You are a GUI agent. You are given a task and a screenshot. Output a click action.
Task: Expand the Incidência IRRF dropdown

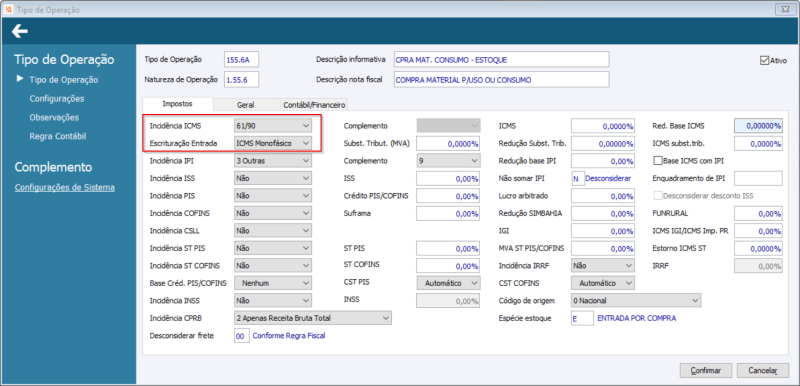click(603, 266)
